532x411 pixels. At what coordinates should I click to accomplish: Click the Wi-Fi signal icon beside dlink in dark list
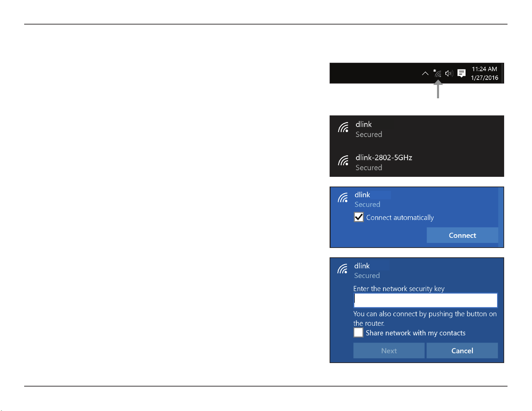click(x=343, y=127)
